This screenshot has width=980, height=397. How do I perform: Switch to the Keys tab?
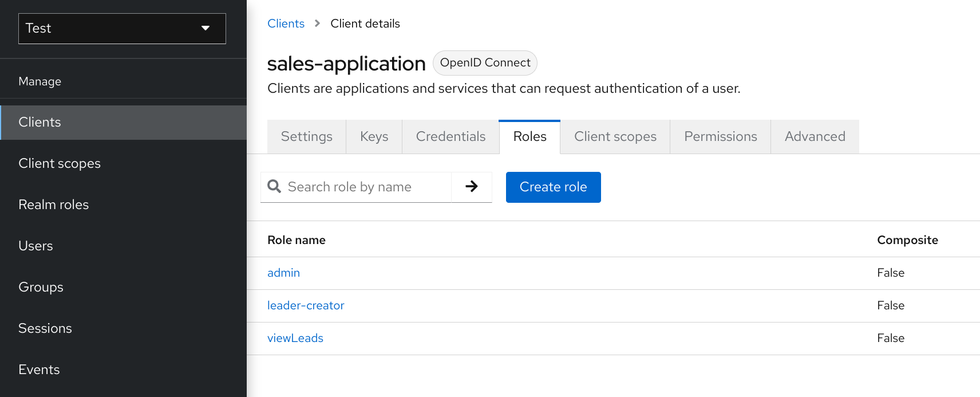374,137
